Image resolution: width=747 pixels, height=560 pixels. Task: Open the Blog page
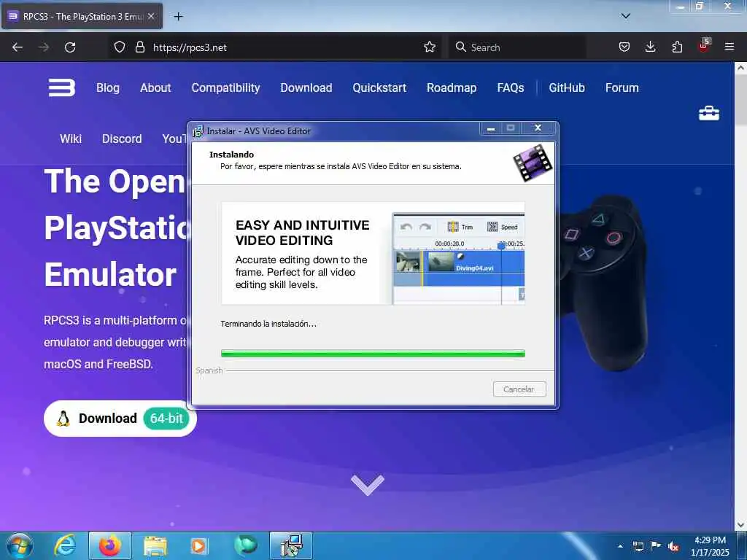108,87
